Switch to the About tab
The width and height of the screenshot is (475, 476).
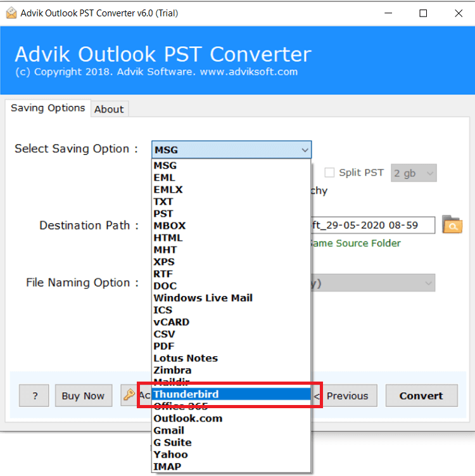(109, 109)
